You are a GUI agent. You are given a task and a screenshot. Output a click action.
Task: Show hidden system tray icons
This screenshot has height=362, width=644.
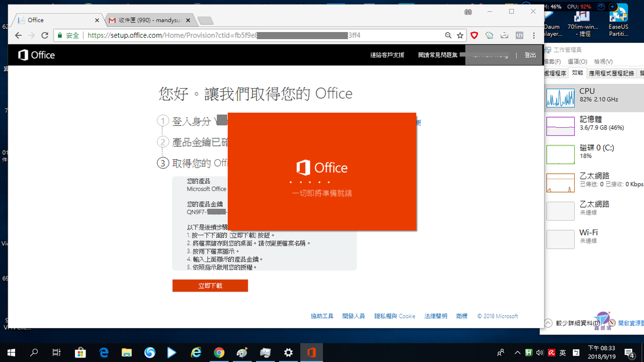click(518, 353)
